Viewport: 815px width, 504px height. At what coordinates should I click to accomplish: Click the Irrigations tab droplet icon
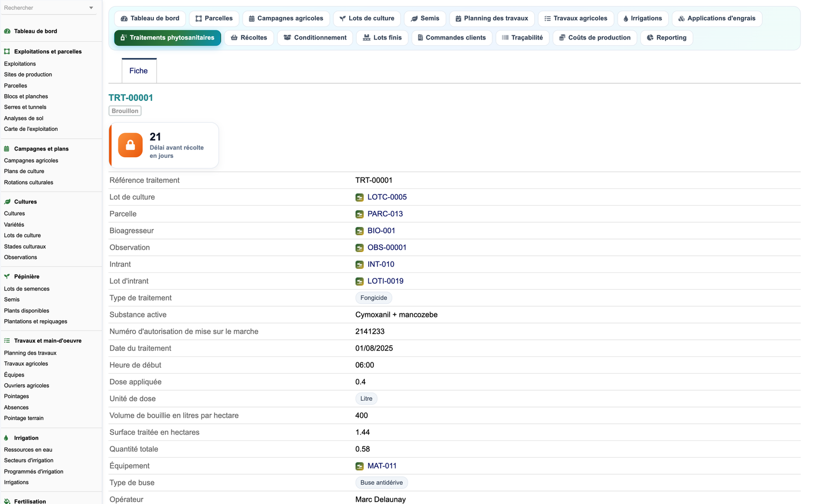pos(625,19)
